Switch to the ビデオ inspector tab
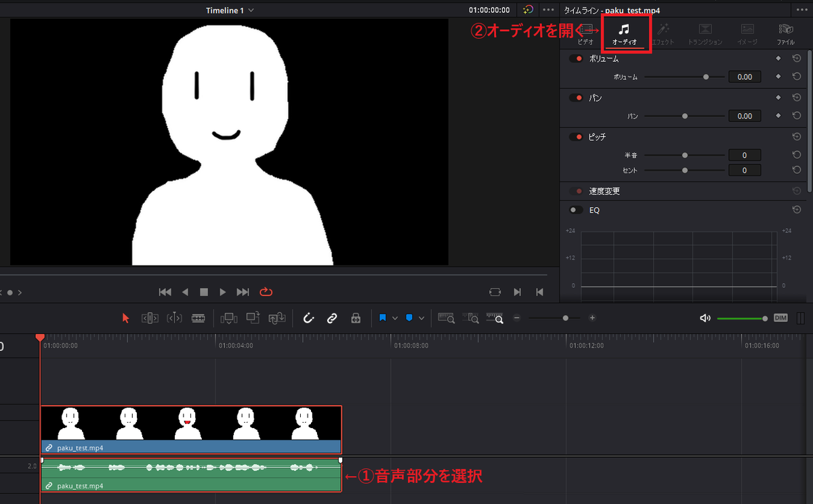Viewport: 813px width, 504px height. pyautogui.click(x=586, y=34)
